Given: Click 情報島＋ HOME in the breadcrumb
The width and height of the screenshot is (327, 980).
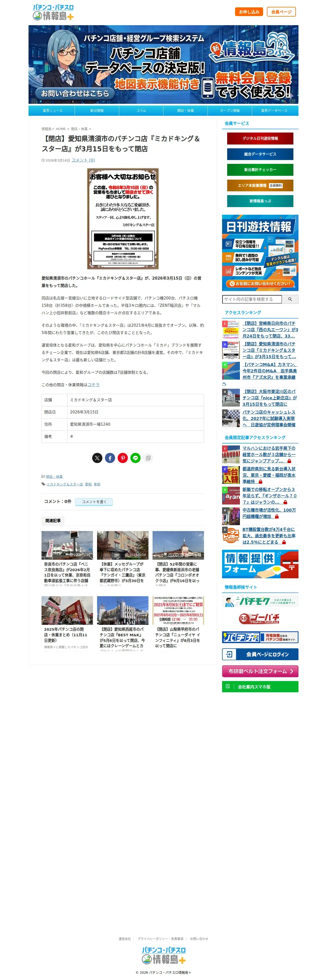Looking at the screenshot, I should point(54,129).
